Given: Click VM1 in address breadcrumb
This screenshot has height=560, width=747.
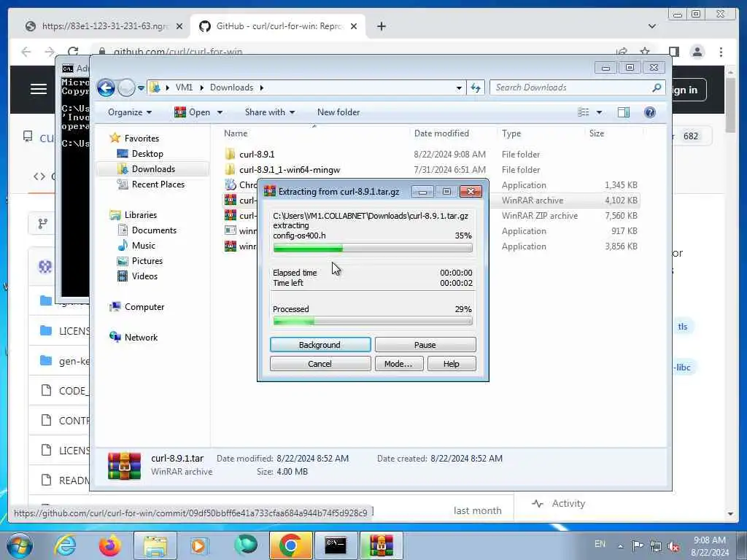Looking at the screenshot, I should click(x=184, y=87).
